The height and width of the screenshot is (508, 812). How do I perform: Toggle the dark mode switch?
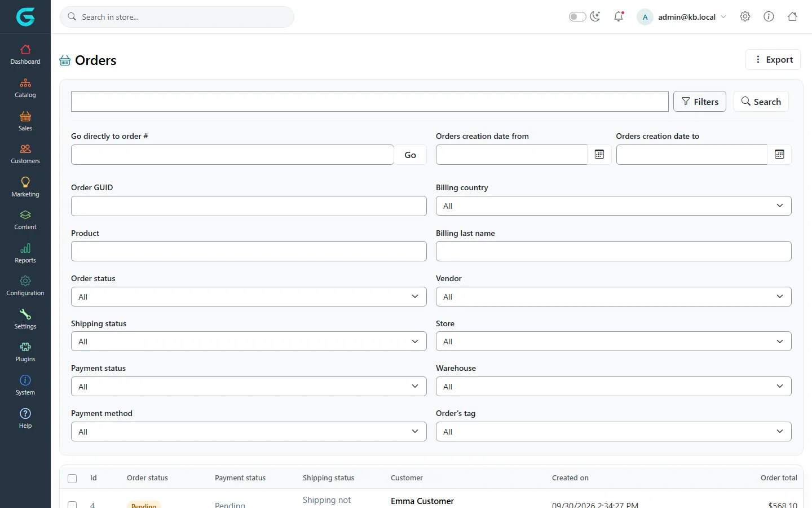pyautogui.click(x=577, y=16)
